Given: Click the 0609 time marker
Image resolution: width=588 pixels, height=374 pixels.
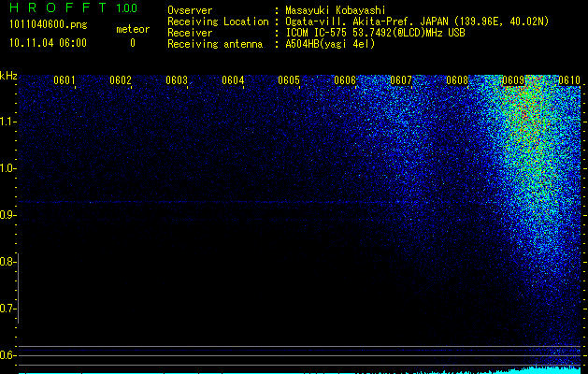Looking at the screenshot, I should pyautogui.click(x=513, y=80).
